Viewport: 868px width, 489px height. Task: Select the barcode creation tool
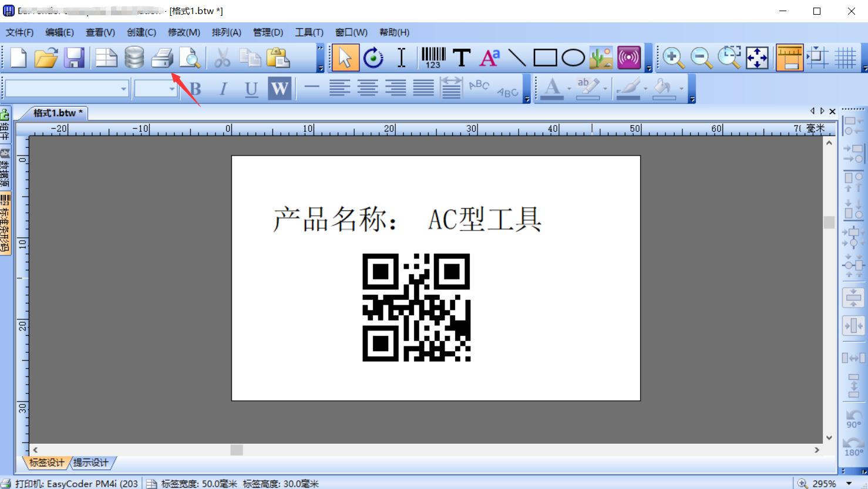click(x=432, y=57)
